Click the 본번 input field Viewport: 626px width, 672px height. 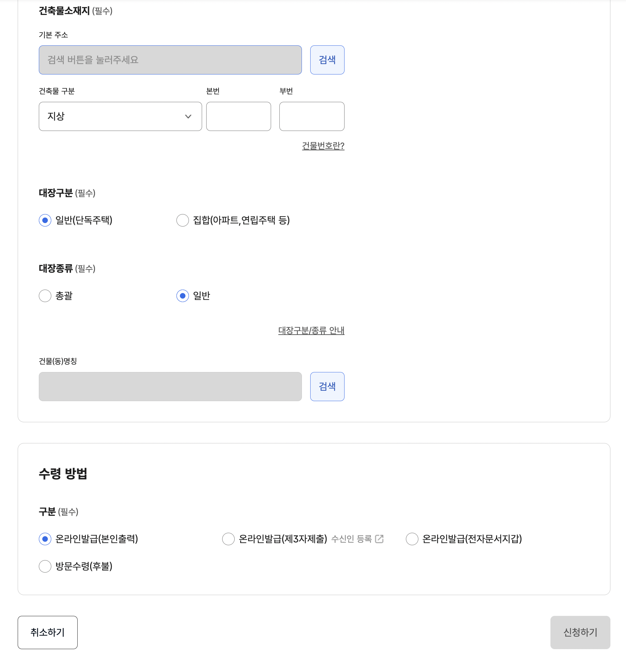click(x=238, y=116)
